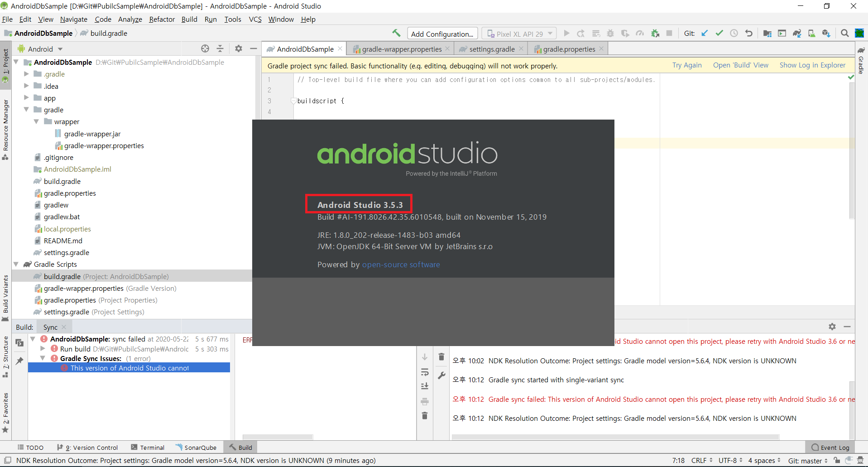Toggle scroll-to-end icon in Build output
Screen dimensions: 868x467
click(425, 386)
